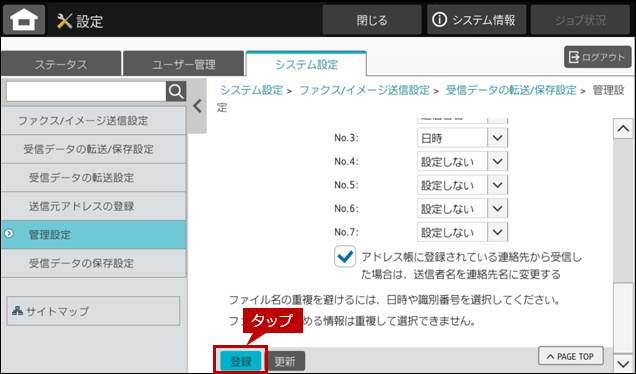The image size is (636, 374).
Task: Tap the 更新 button
Action: coord(285,361)
